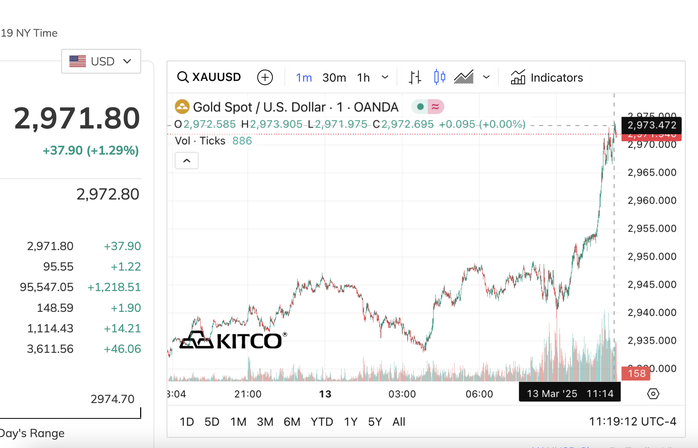This screenshot has height=448, width=698.
Task: Open the XAUUSD symbol search
Action: [x=209, y=77]
